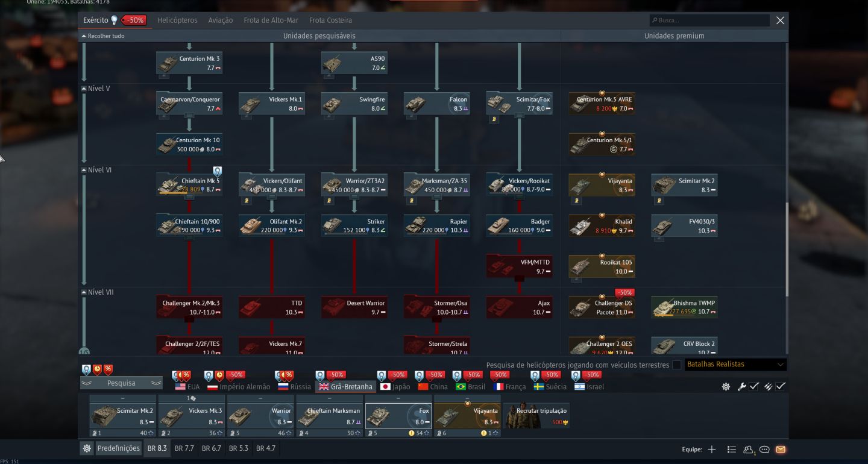Screen dimensions: 868x464
Task: Collapse all with Recolher tudo
Action: (103, 36)
